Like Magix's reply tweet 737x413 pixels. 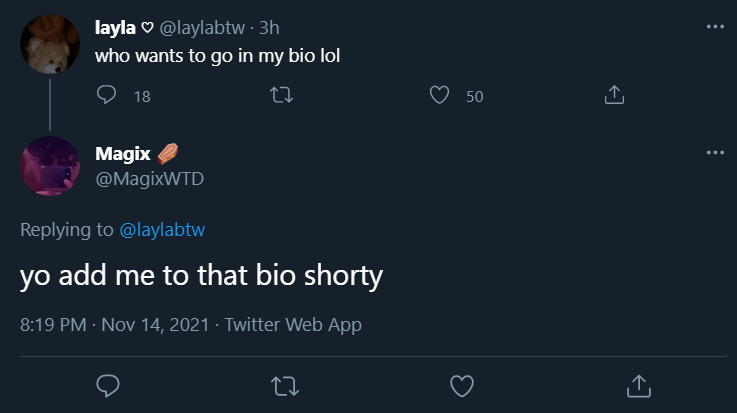[x=461, y=385]
